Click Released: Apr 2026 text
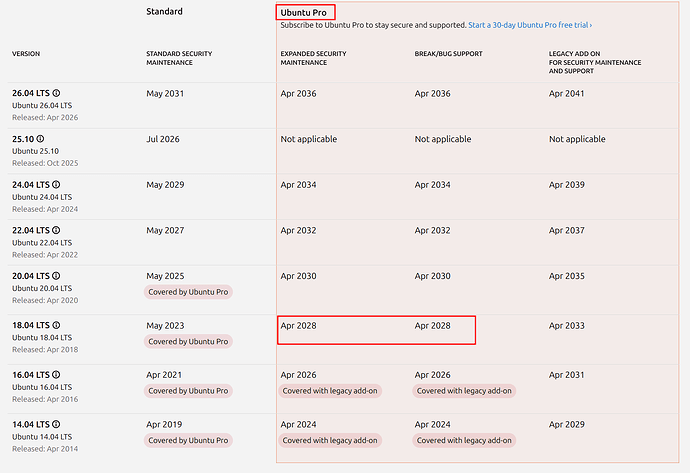The height and width of the screenshot is (473, 690). coord(45,117)
